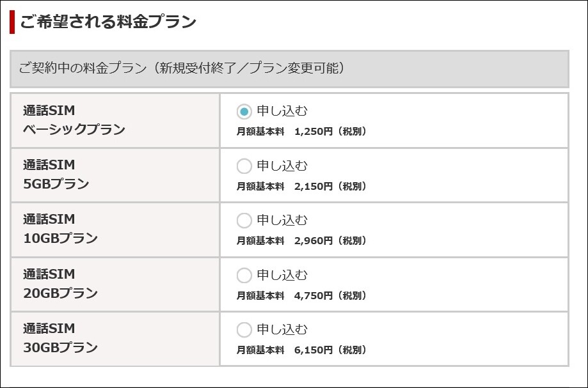Viewport: 588px width, 388px height.
Task: Click the 通話SIM 10GBプラン row header
Action: (115, 229)
